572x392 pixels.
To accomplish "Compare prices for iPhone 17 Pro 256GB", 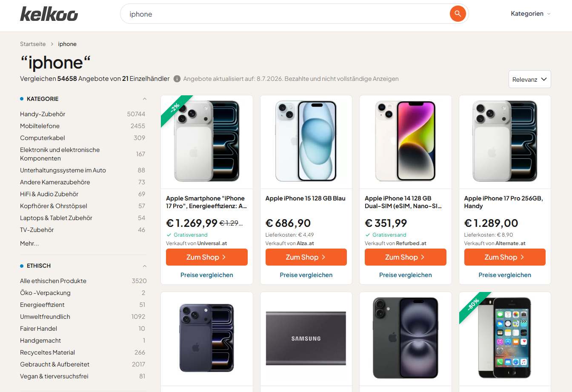I will pos(505,275).
